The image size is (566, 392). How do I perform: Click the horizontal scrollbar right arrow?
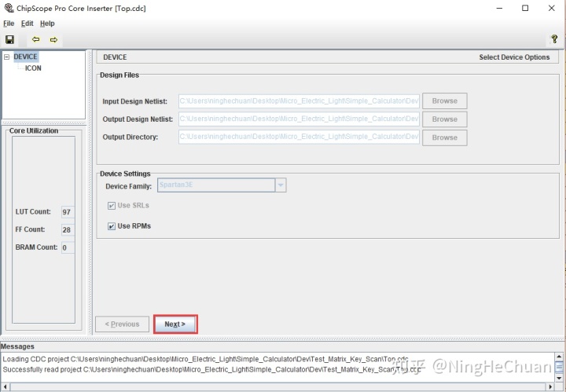pyautogui.click(x=550, y=387)
